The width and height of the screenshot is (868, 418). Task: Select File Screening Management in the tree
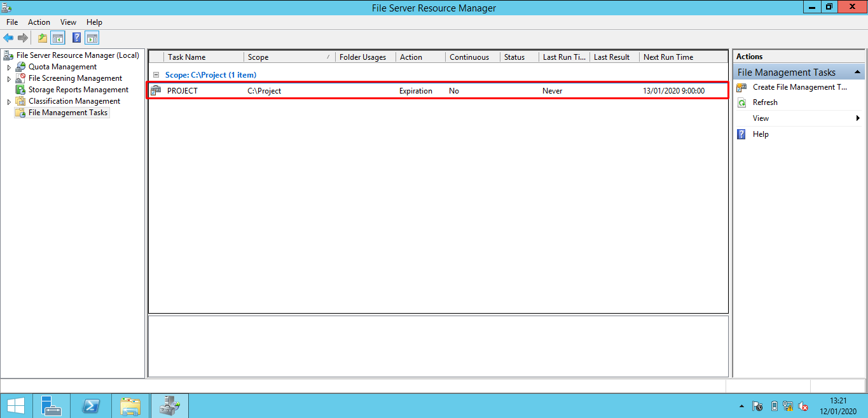pos(75,78)
